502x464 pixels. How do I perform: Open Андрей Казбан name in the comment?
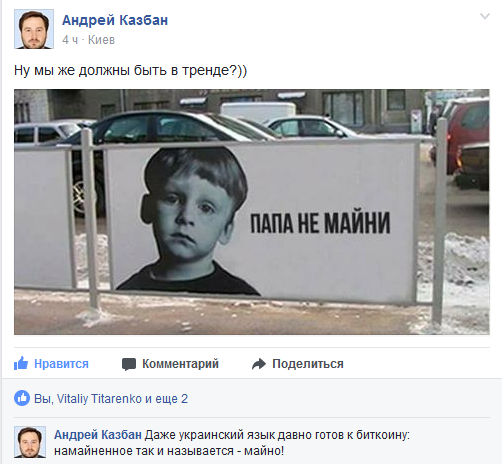[98, 435]
